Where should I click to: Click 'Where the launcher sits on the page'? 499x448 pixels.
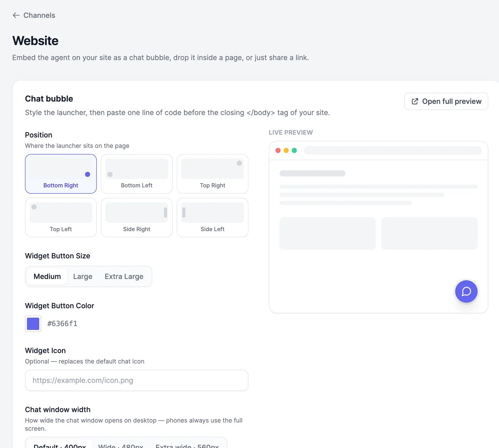[77, 146]
